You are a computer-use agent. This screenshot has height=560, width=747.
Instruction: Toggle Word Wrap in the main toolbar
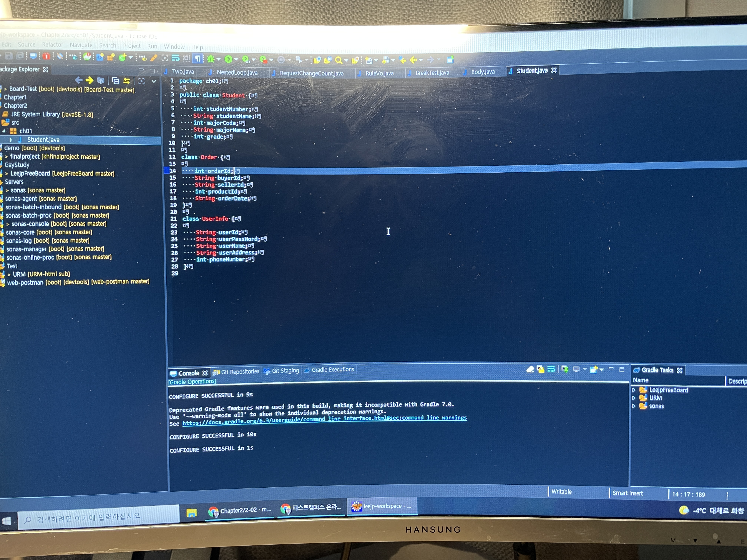(175, 58)
